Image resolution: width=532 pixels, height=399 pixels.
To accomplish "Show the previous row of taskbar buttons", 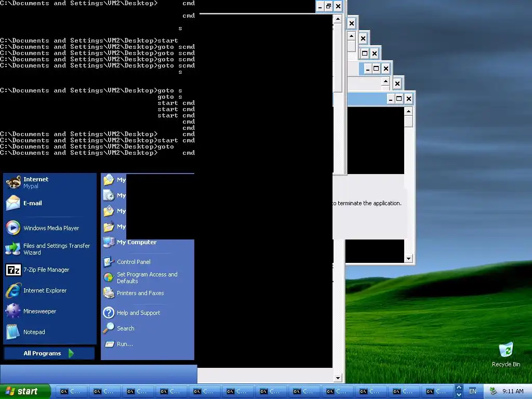I will [x=459, y=388].
